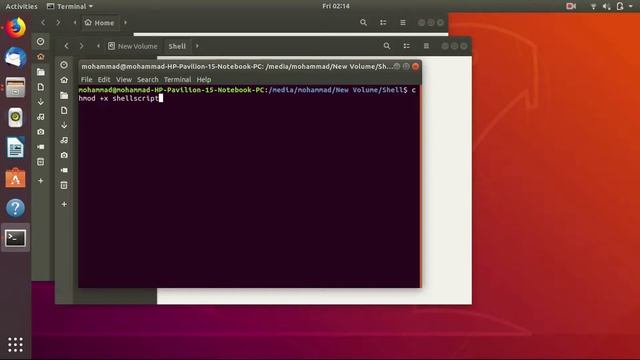Open Home in the Home window sidebar

[x=40, y=56]
